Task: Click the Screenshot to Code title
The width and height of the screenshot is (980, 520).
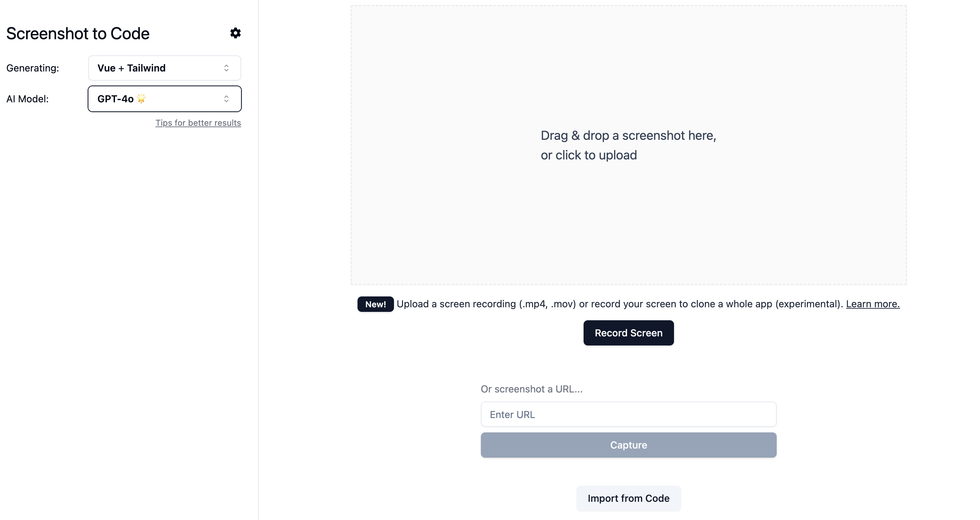Action: pos(78,34)
